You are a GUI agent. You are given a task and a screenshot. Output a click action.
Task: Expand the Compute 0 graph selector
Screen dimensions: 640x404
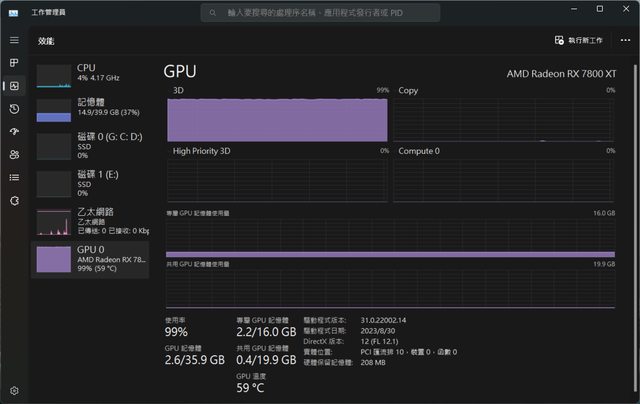[419, 151]
